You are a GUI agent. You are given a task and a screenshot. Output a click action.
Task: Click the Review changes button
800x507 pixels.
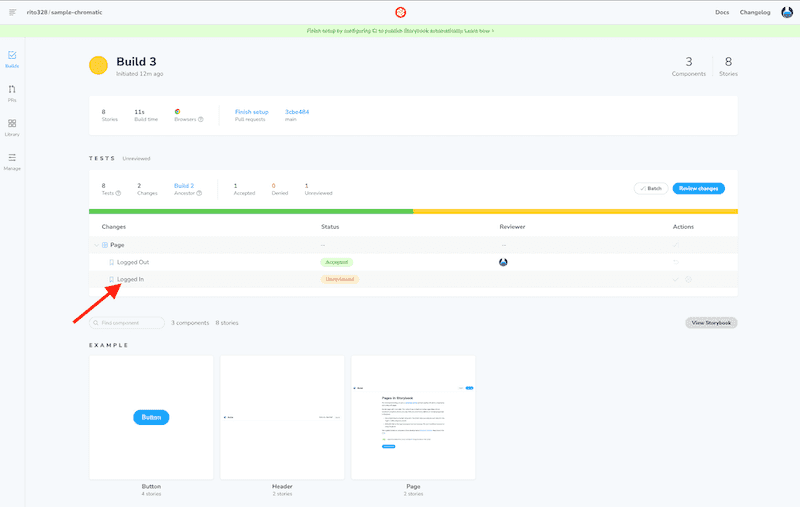tap(698, 188)
